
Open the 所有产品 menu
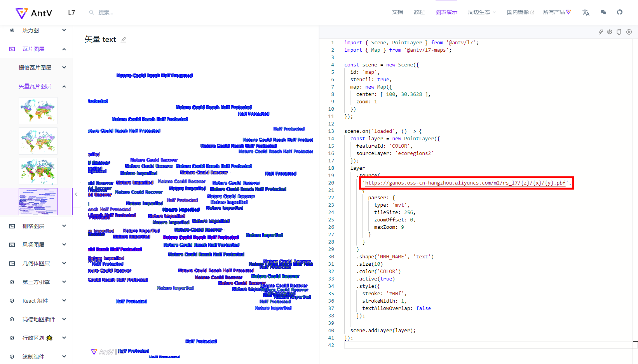[557, 12]
